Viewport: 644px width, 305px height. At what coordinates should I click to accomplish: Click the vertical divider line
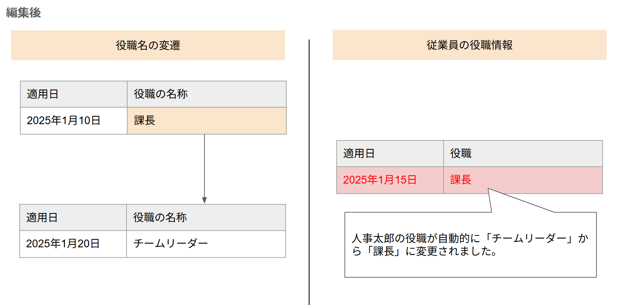point(309,172)
